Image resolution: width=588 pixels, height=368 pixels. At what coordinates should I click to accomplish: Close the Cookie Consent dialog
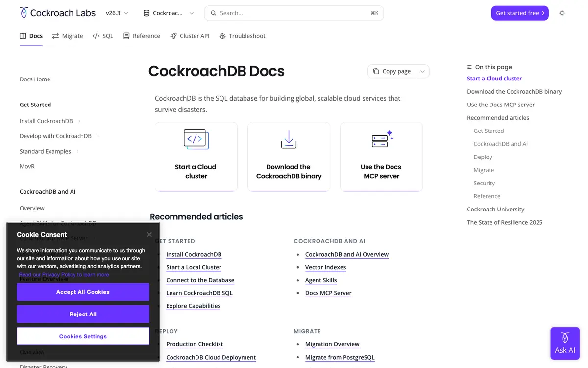149,235
